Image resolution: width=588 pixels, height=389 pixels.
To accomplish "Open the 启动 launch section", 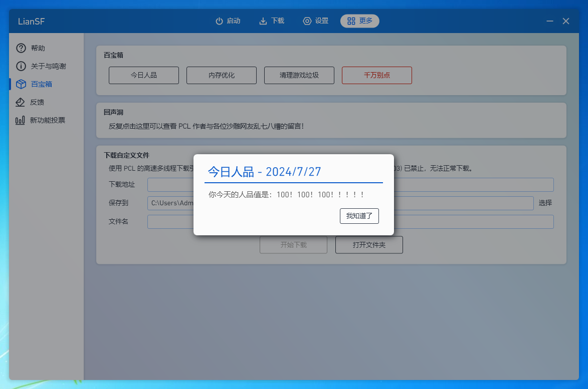I will (228, 21).
